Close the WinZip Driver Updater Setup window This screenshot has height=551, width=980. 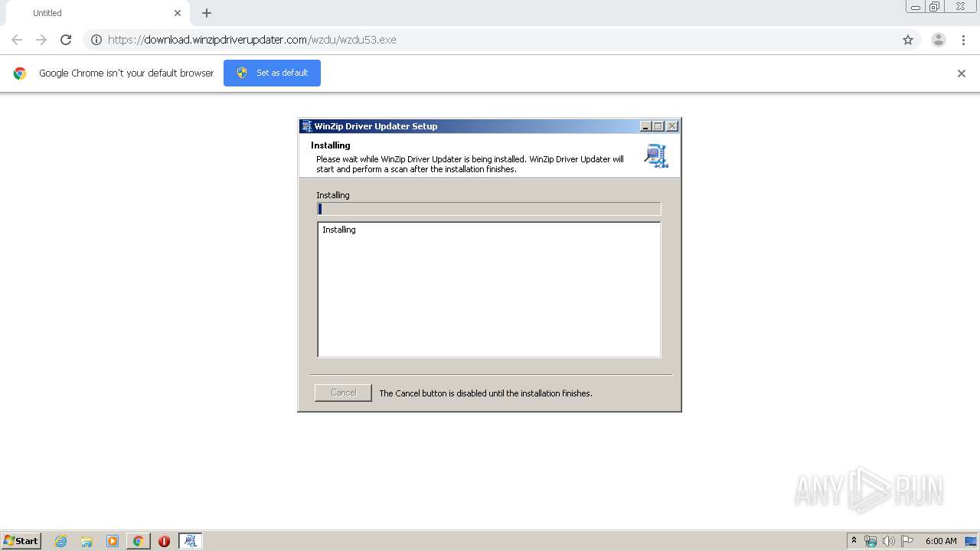672,126
